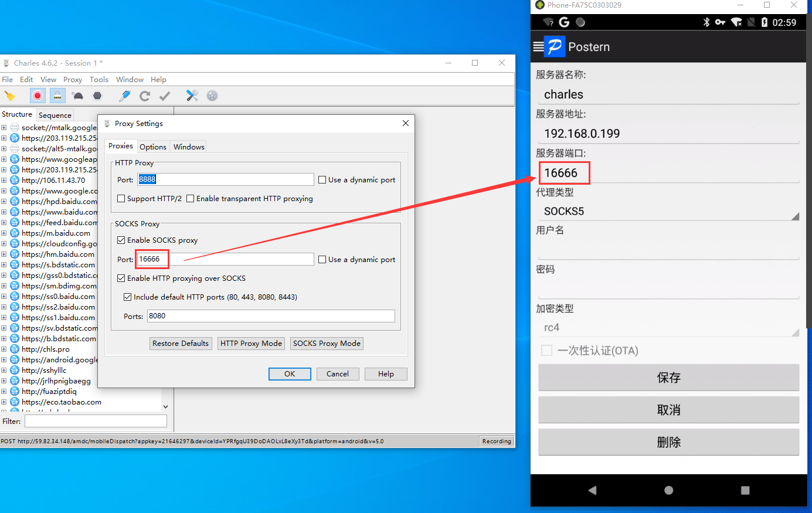Expand the http://fuaziptdiq tree node

[4, 391]
